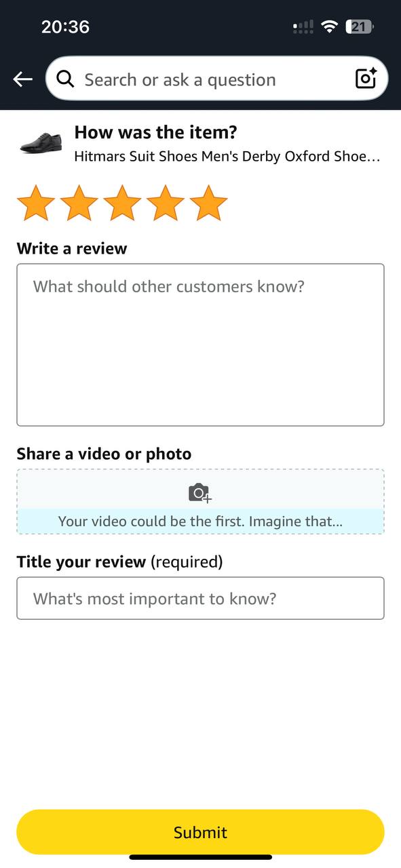
Task: Tap the battery indicator in status bar
Action: (360, 27)
